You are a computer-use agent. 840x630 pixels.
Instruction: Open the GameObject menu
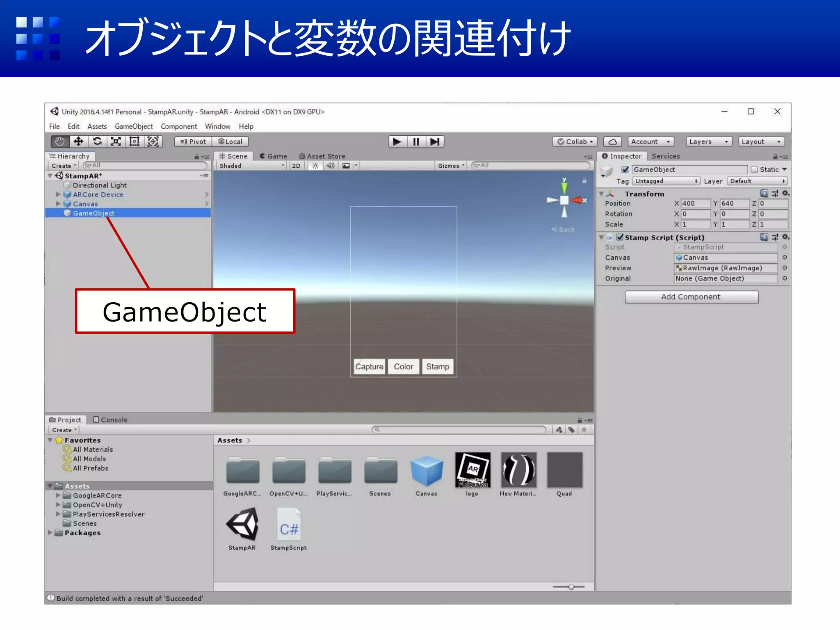(134, 126)
